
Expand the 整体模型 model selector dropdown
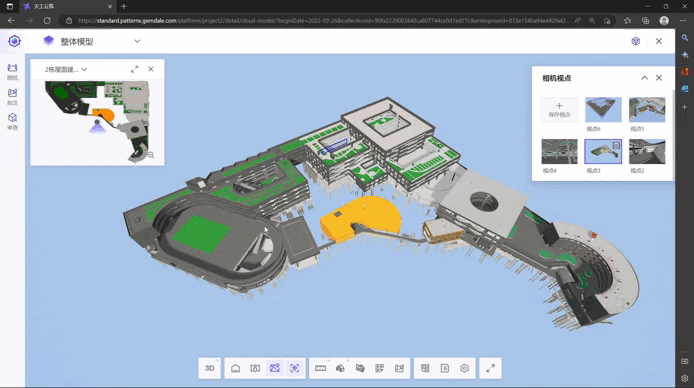tap(137, 41)
